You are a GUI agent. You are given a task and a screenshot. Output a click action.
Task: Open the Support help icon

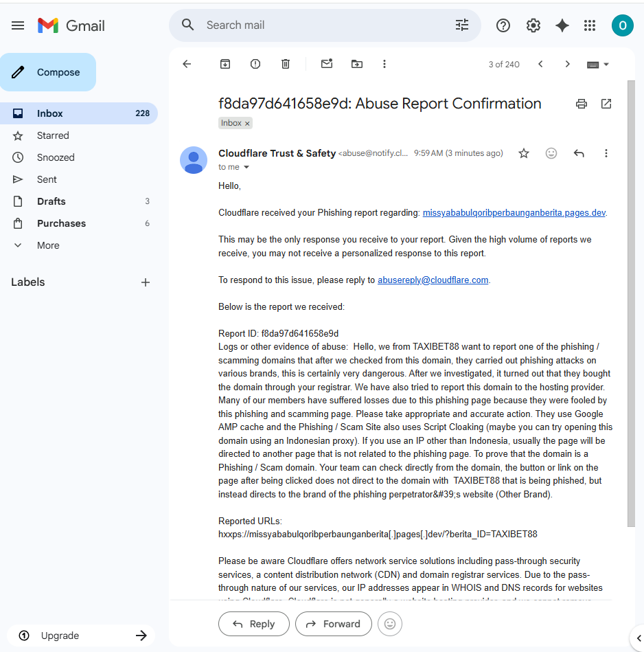pos(503,26)
